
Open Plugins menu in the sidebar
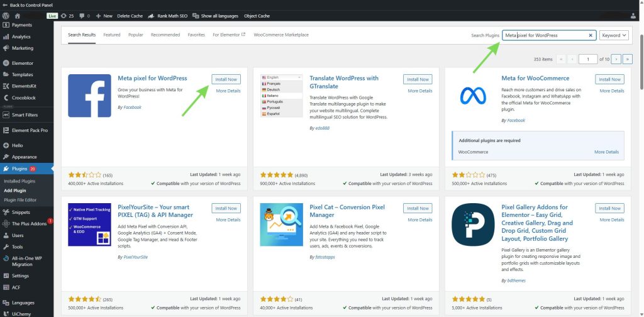(x=26, y=169)
